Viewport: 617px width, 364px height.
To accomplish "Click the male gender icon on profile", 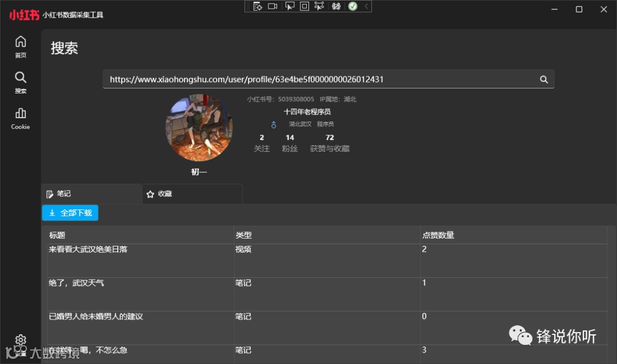I will point(274,124).
